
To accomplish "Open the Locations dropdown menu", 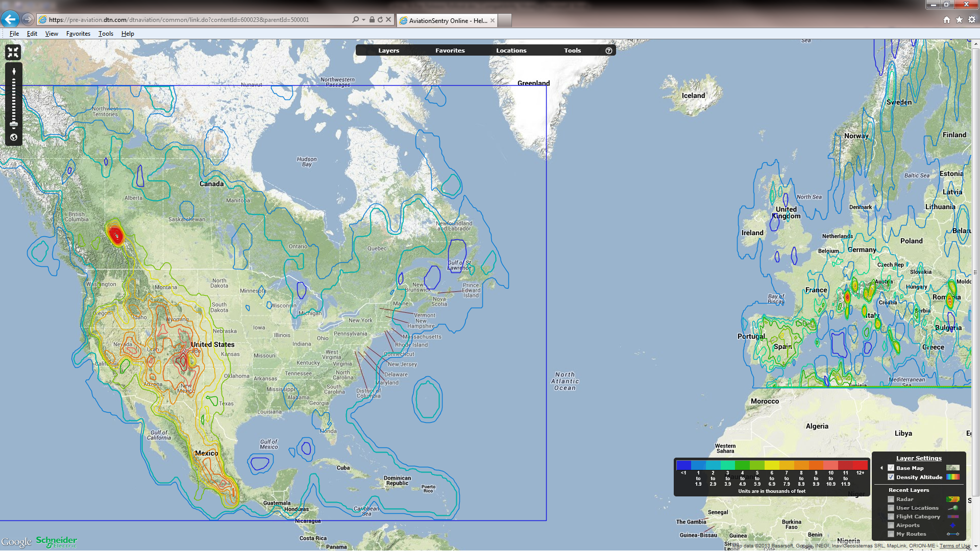I will (x=511, y=51).
